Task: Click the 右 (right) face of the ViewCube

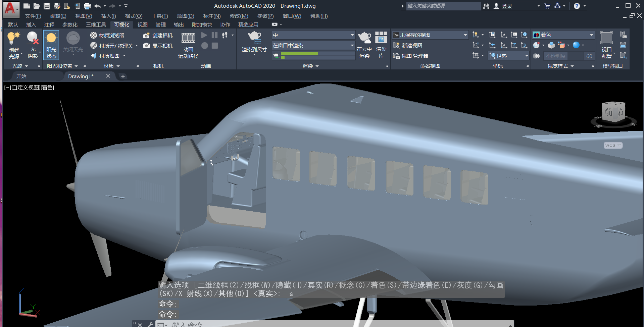Action: pyautogui.click(x=620, y=112)
